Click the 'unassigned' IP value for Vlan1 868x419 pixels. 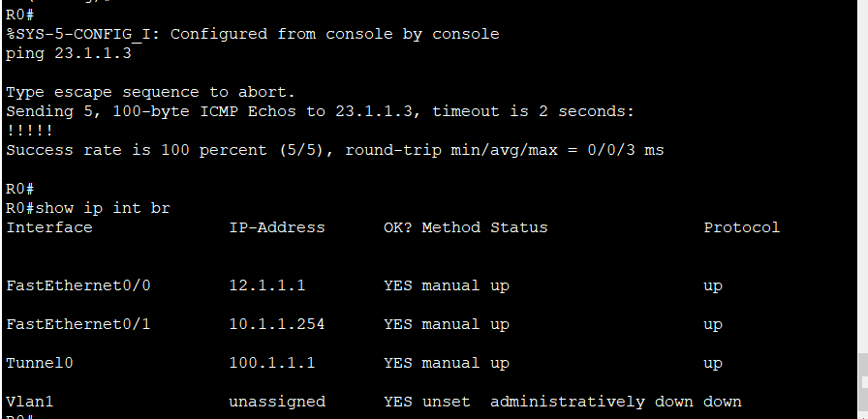tap(277, 402)
